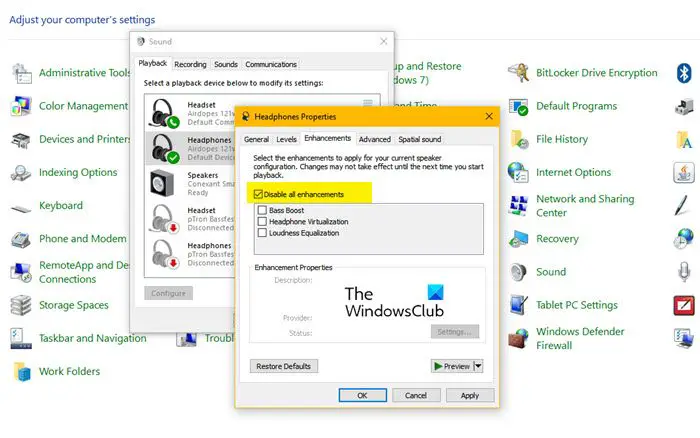Select the default Headset Airdopes device icon
This screenshot has height=438, width=700.
[x=164, y=113]
